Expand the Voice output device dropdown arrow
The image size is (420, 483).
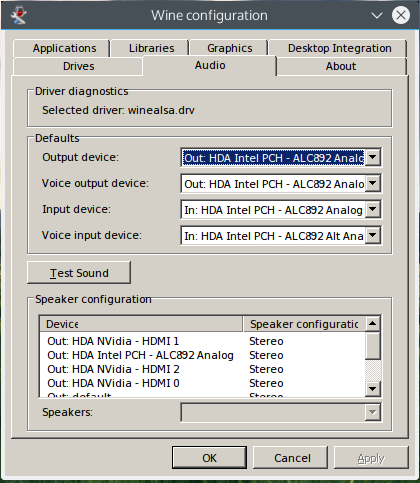point(373,183)
